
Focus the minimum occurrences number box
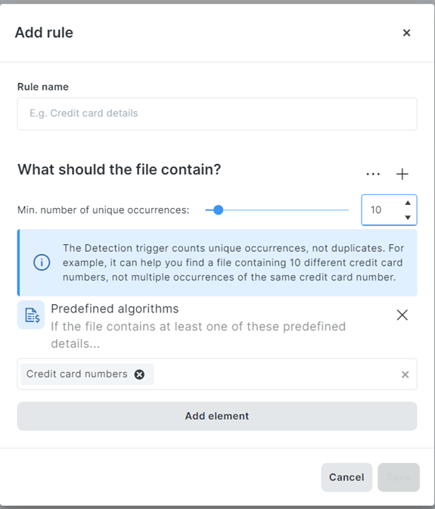click(382, 210)
